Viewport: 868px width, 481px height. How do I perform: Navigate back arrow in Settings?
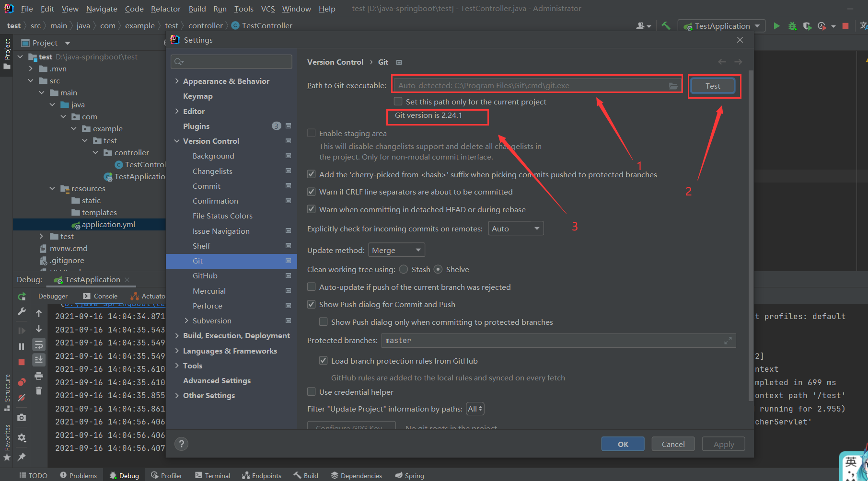click(722, 62)
